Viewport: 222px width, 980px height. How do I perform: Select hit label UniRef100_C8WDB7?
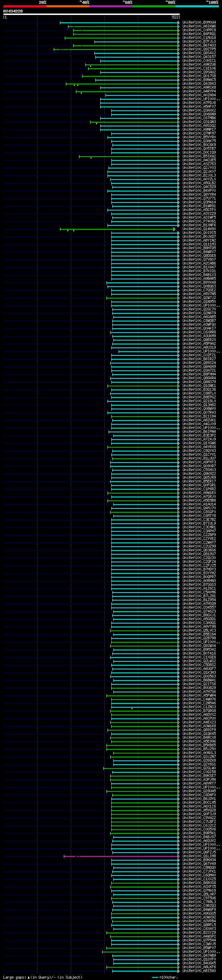click(199, 321)
